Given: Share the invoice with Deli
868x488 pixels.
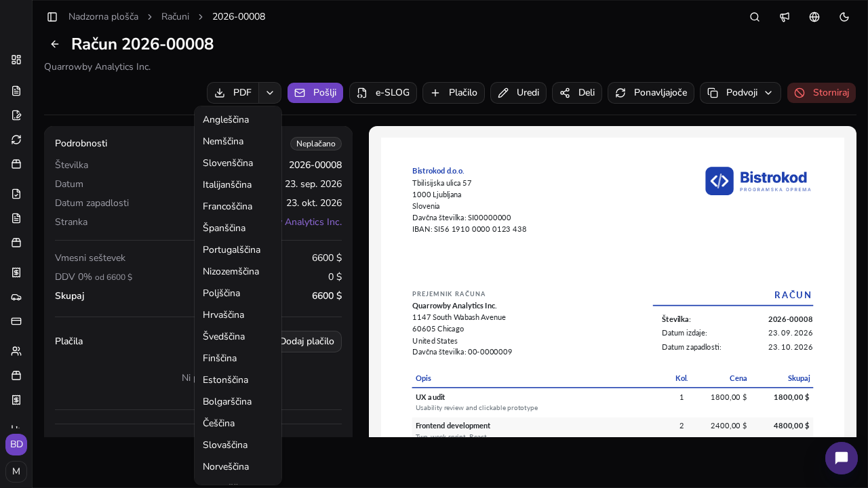Looking at the screenshot, I should (x=577, y=93).
